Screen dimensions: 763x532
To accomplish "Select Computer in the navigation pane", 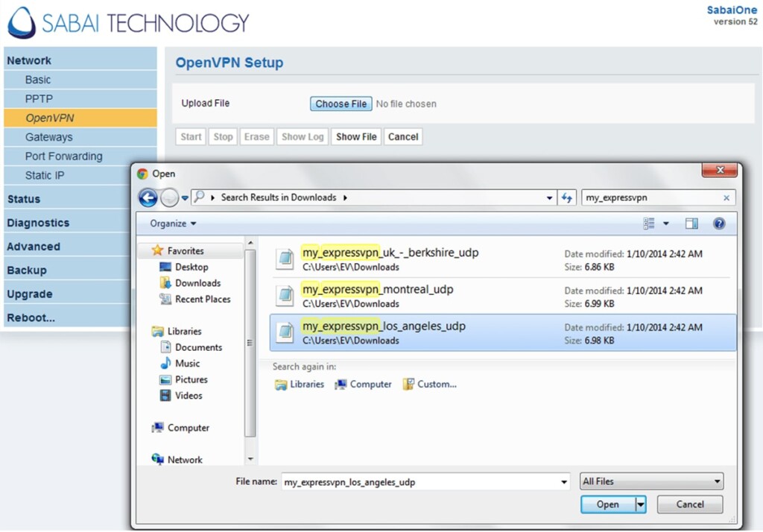I will 188,428.
